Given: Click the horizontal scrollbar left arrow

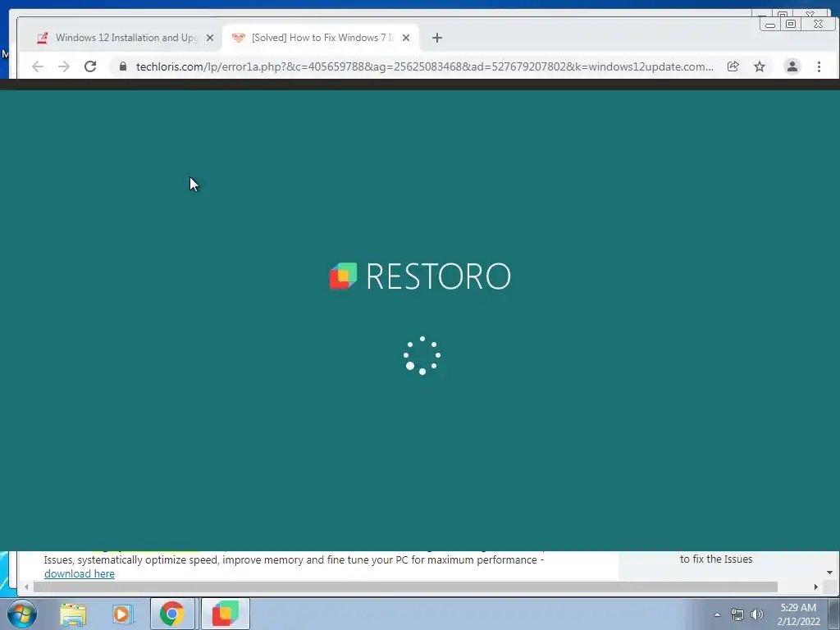Looking at the screenshot, I should pyautogui.click(x=26, y=587).
